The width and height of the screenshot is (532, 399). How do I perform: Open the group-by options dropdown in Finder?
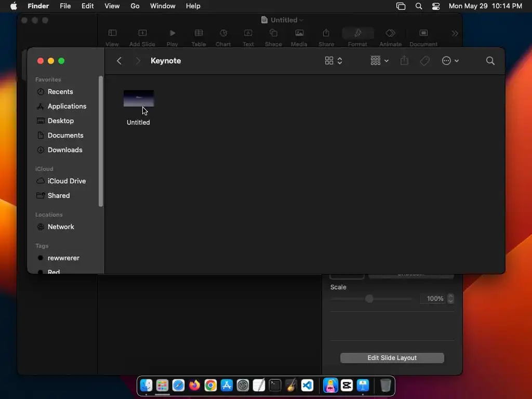click(x=379, y=61)
